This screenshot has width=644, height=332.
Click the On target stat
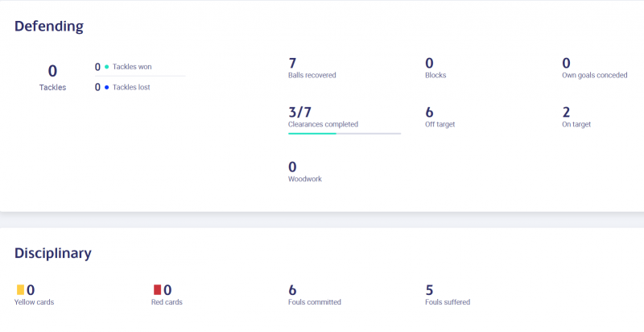point(576,118)
